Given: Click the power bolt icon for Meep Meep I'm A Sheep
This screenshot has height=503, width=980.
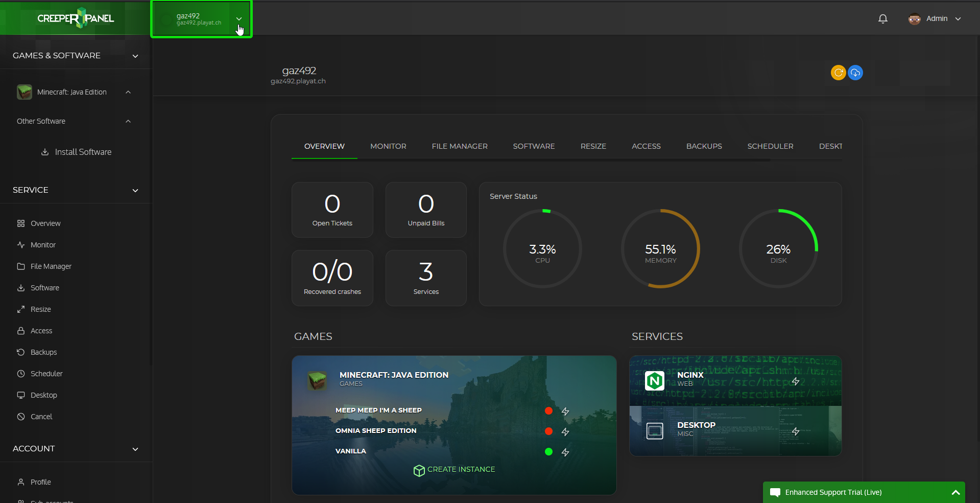Looking at the screenshot, I should tap(565, 411).
